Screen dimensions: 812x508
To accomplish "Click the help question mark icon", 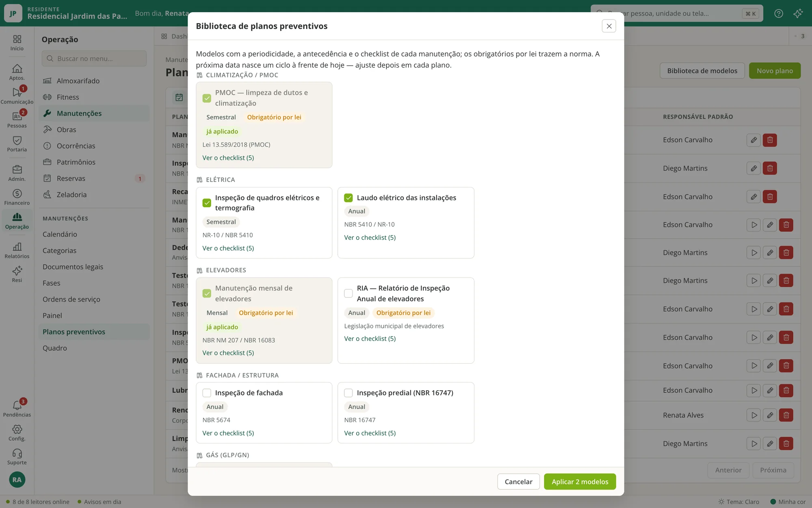I will click(x=778, y=13).
